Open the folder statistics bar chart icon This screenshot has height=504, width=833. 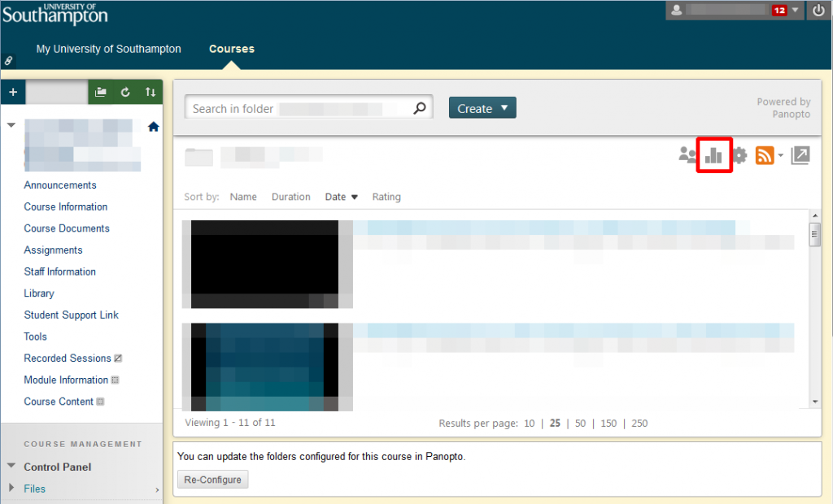tap(713, 155)
